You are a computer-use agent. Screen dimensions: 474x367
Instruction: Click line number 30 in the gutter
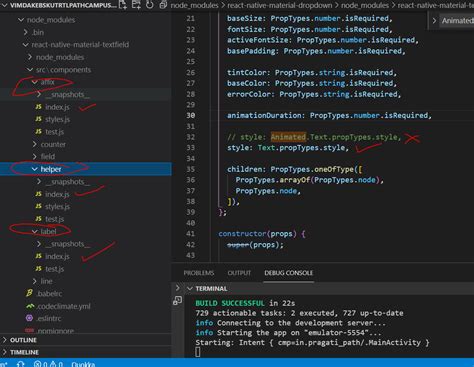(191, 115)
